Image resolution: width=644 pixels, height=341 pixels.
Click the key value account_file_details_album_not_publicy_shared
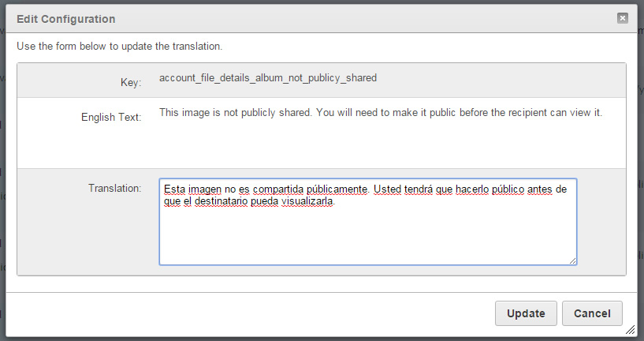pyautogui.click(x=267, y=78)
